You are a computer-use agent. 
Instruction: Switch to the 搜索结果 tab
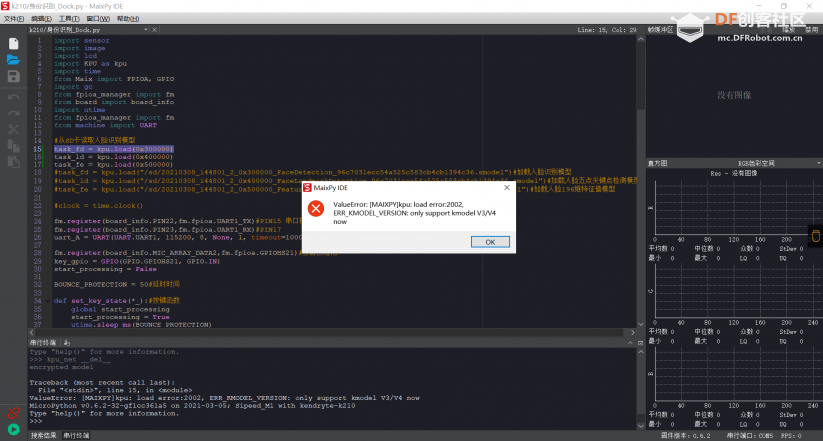click(45, 435)
